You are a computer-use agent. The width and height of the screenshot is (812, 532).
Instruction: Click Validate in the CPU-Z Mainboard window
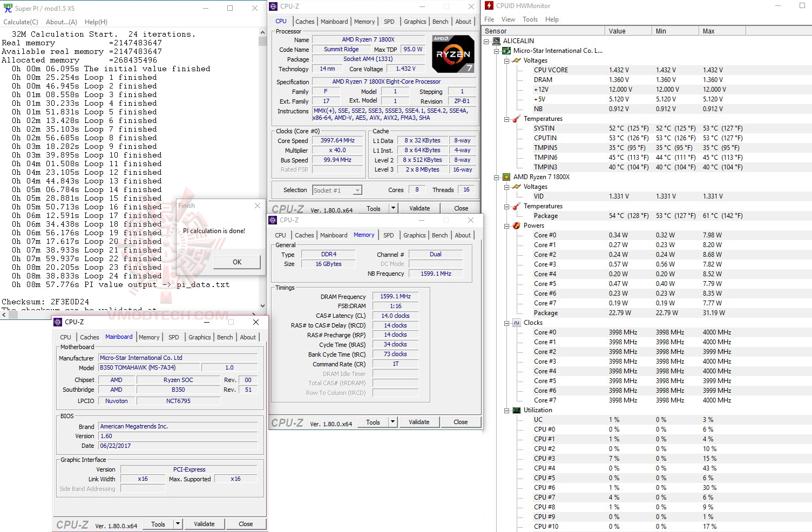(204, 524)
